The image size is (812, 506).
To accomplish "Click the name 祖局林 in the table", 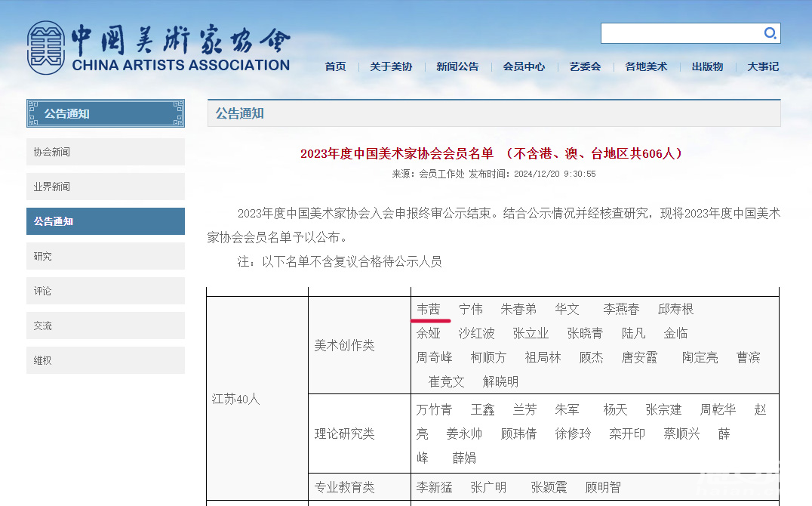I will pos(543,358).
